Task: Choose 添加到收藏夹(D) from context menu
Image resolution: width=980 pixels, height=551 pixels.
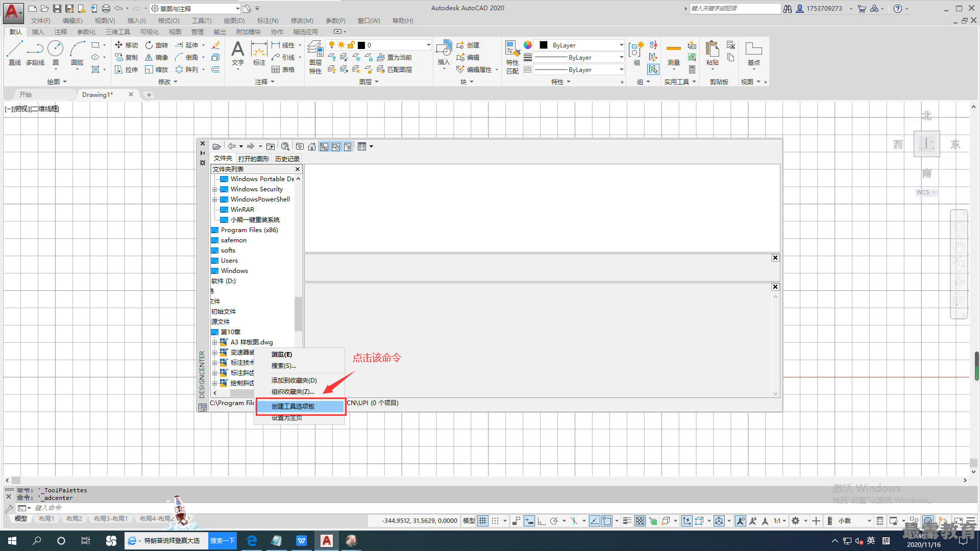Action: point(294,380)
